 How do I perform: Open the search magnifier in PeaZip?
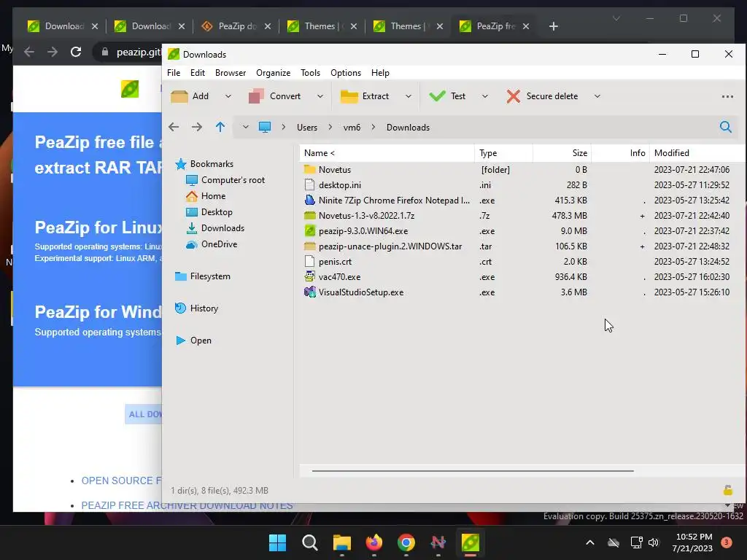point(726,127)
